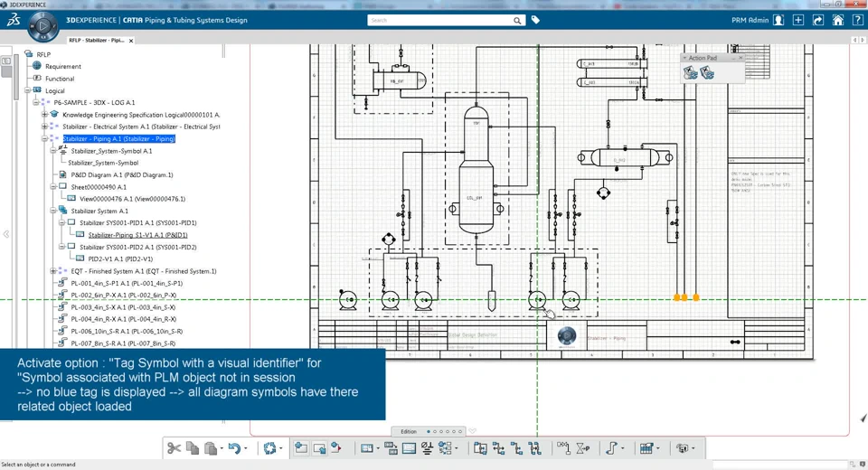Click the route piping line tool icon
The height and width of the screenshot is (470, 868).
tap(611, 448)
